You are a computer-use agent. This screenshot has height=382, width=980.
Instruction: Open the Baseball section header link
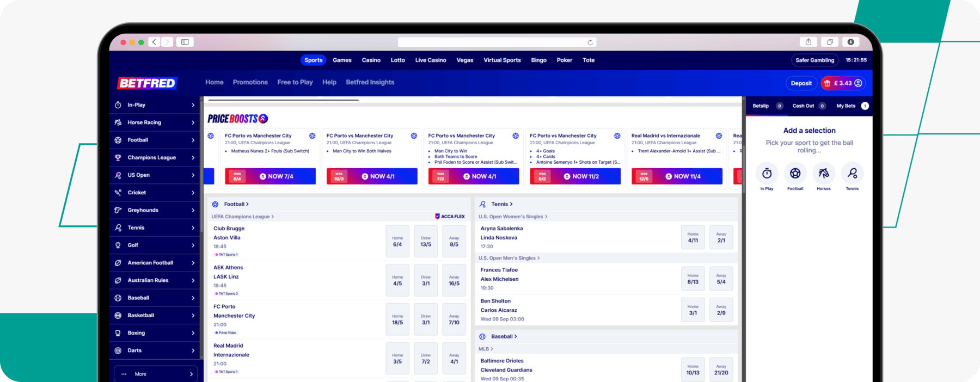click(504, 336)
